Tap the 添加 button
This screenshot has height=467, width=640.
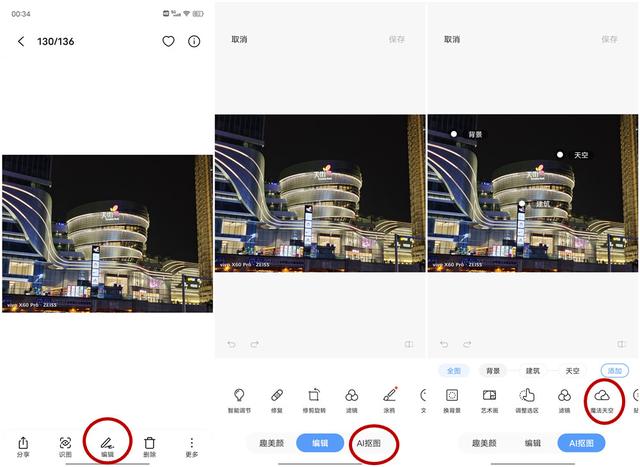click(615, 371)
